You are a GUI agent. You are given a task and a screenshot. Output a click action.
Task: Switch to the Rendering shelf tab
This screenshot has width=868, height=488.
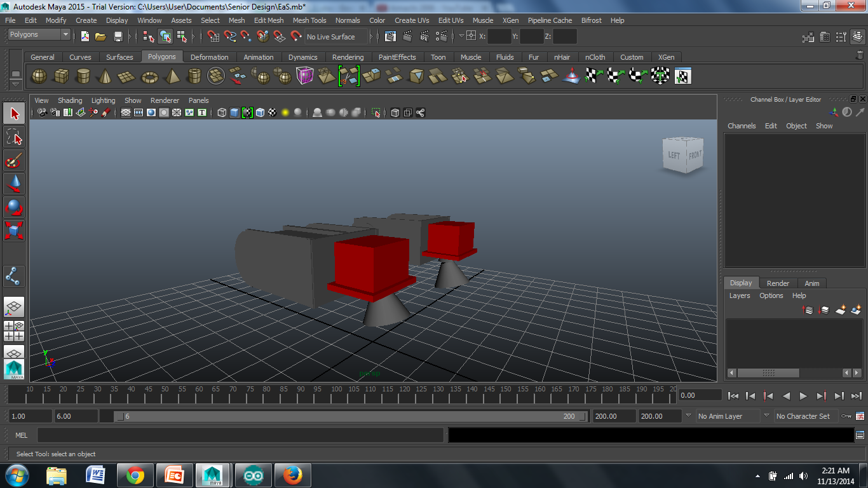pyautogui.click(x=348, y=57)
